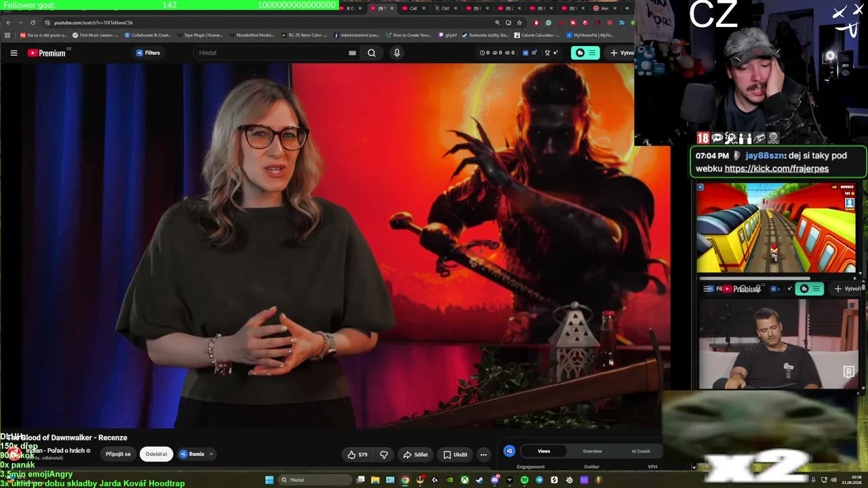Screen dimensions: 868x488
Task: Open the video title Blood of Dawnwalker - Recenze
Action: [65, 438]
